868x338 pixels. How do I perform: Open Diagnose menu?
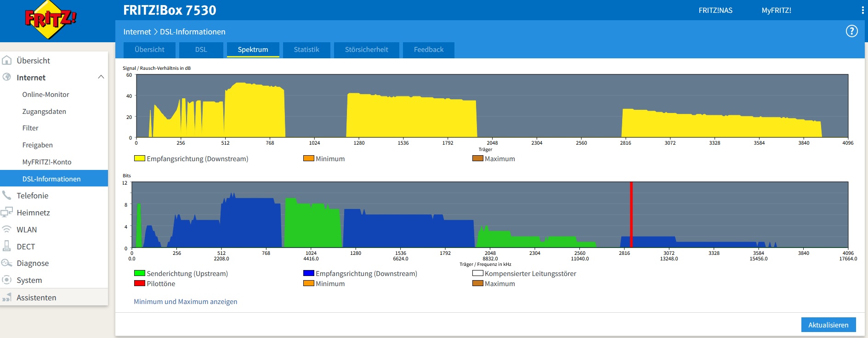[x=33, y=263]
